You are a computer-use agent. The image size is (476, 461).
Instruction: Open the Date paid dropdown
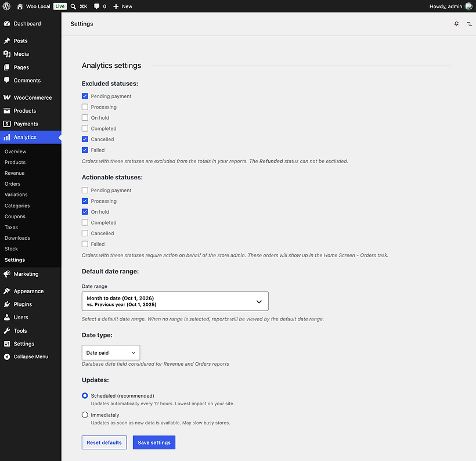pyautogui.click(x=111, y=352)
